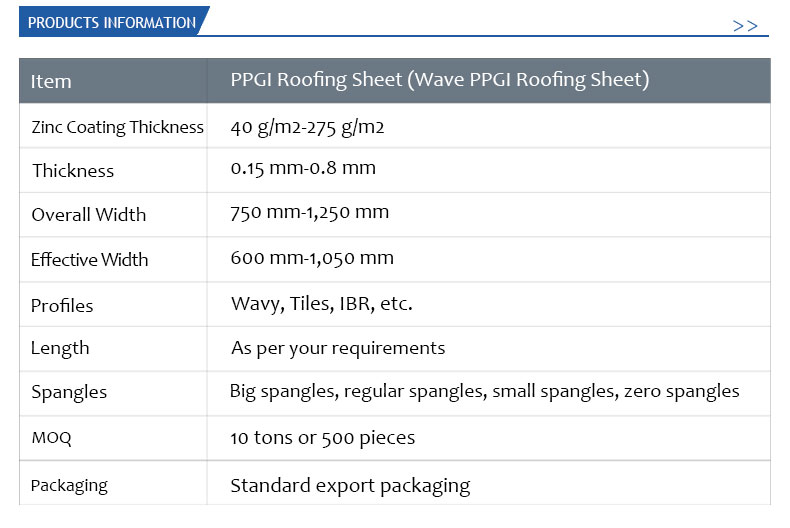This screenshot has width=790, height=528.
Task: Select the Spangles row label
Action: (x=69, y=392)
